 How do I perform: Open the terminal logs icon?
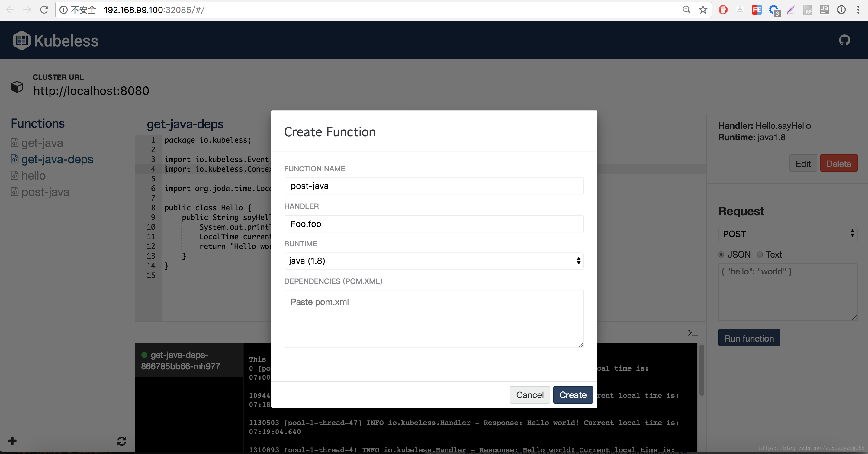(693, 333)
